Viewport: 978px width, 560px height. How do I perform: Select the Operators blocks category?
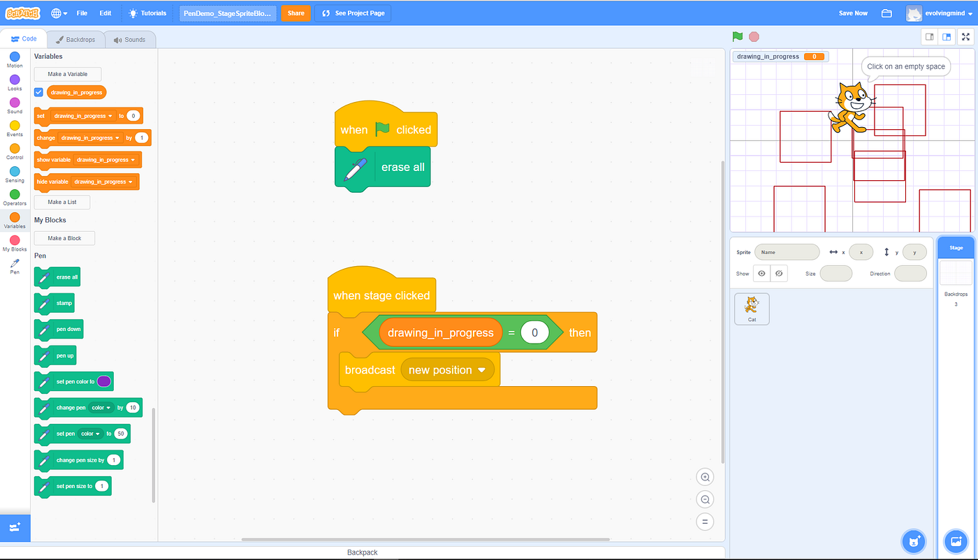pyautogui.click(x=14, y=198)
